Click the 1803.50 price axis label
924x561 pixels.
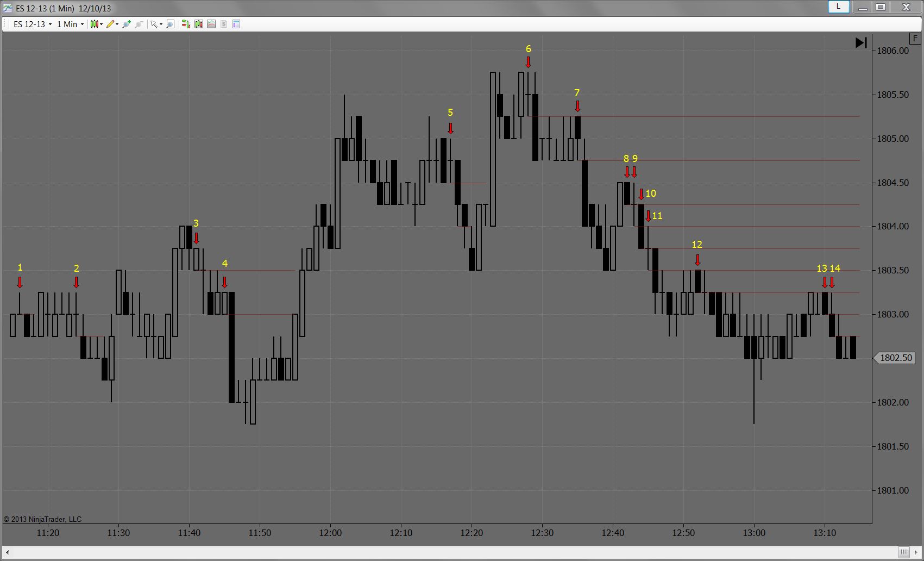tap(892, 271)
